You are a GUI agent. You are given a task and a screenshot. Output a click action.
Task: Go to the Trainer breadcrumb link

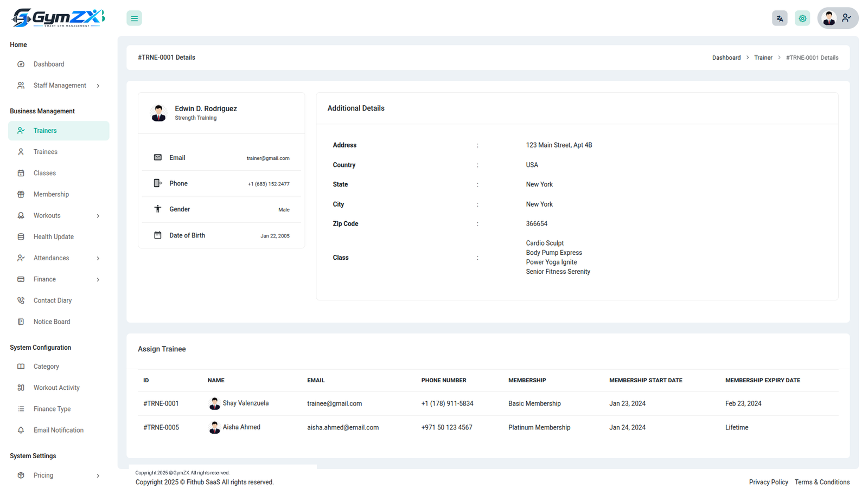pyautogui.click(x=763, y=57)
